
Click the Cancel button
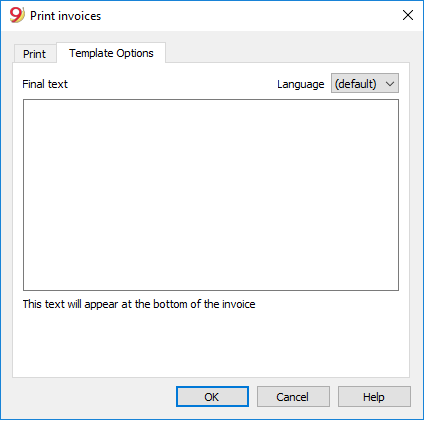click(293, 397)
